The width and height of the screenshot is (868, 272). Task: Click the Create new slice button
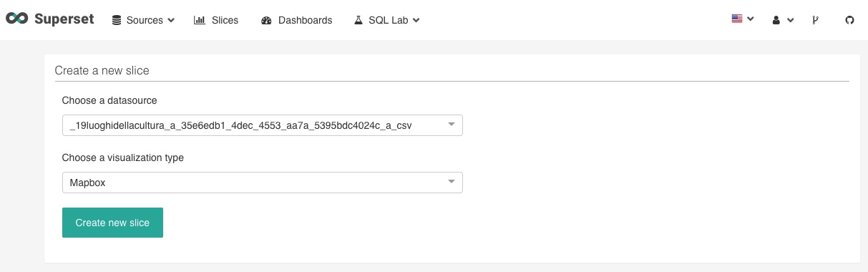(x=112, y=223)
